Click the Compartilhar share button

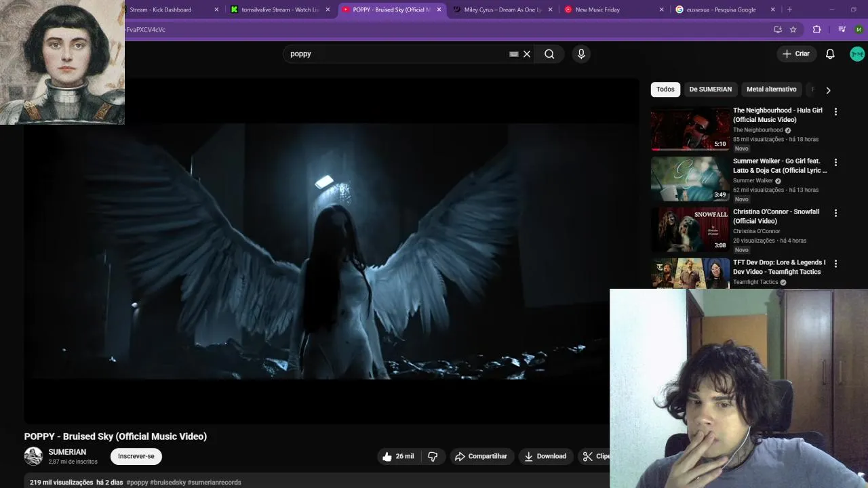click(481, 456)
